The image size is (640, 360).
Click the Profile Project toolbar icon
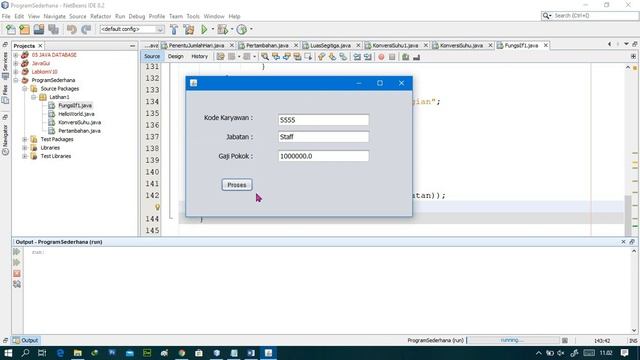click(x=242, y=29)
